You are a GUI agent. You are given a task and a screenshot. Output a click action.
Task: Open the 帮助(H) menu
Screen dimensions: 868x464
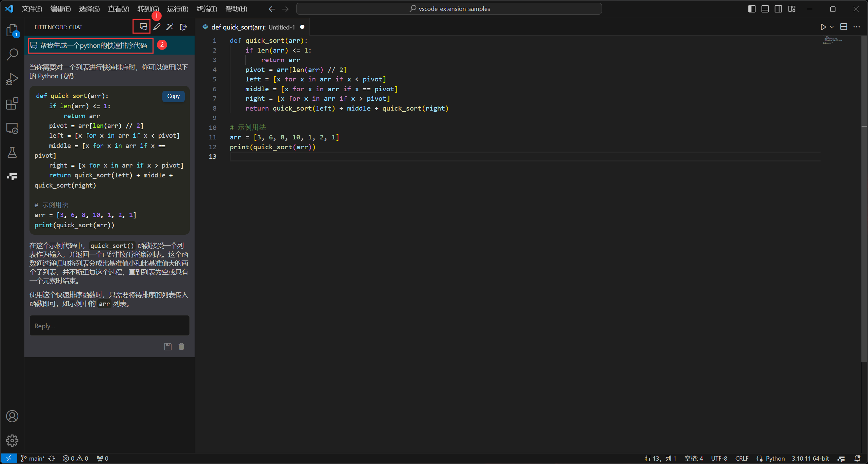(x=236, y=9)
